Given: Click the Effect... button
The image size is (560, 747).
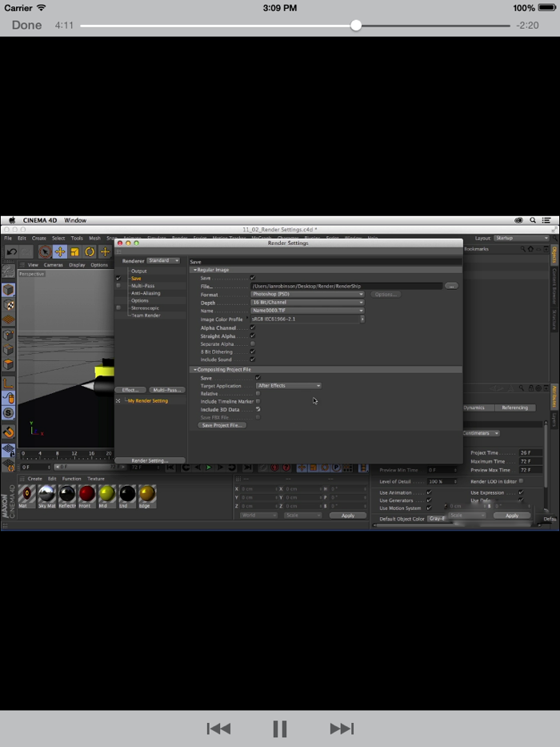Looking at the screenshot, I should pos(130,390).
